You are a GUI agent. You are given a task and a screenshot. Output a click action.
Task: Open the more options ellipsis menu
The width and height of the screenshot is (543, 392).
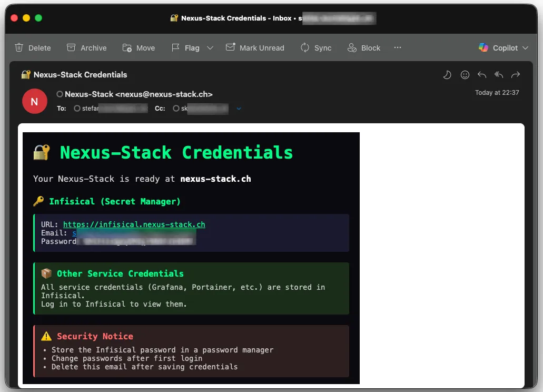click(x=398, y=47)
